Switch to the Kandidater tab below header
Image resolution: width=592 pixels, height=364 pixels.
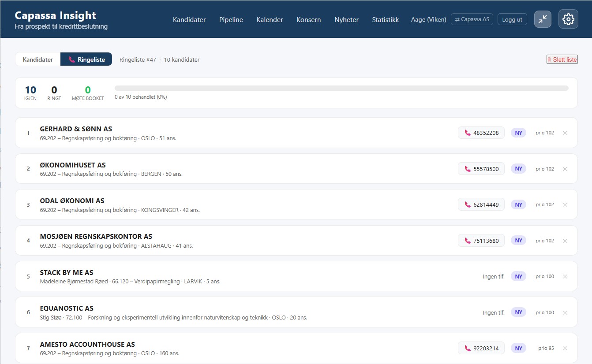click(38, 59)
